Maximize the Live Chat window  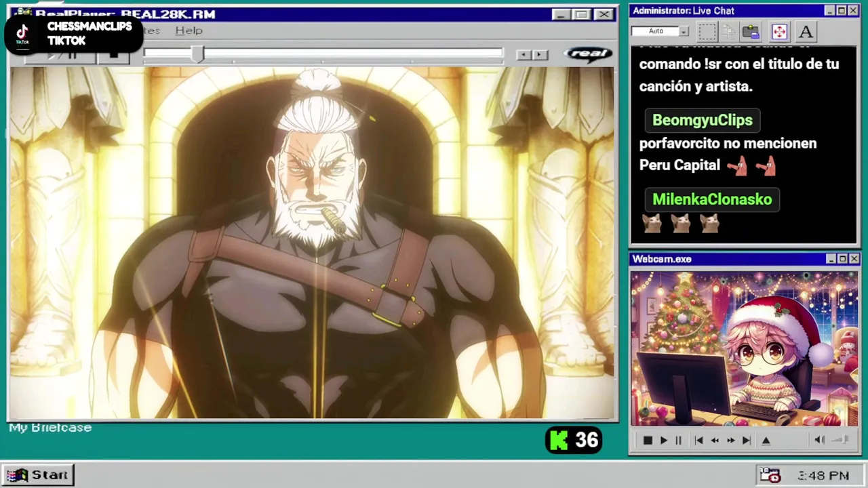(x=841, y=11)
